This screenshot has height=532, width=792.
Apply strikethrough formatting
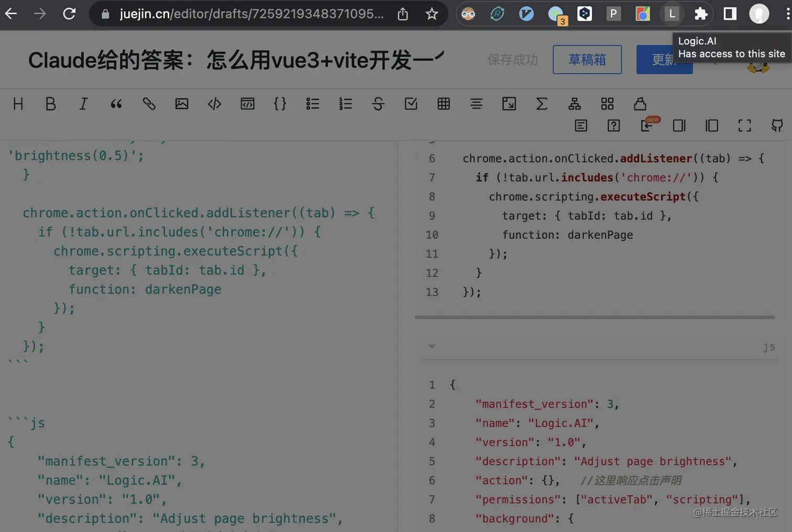(x=378, y=104)
